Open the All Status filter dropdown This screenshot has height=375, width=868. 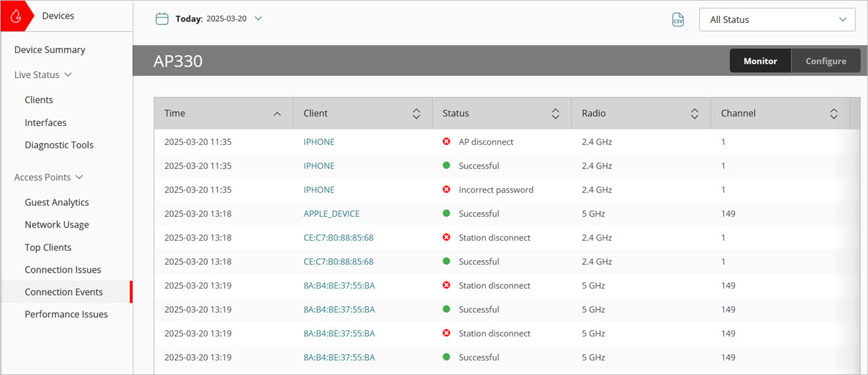(x=778, y=20)
